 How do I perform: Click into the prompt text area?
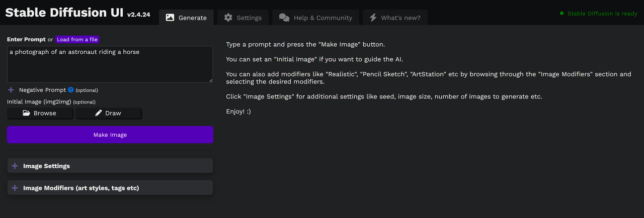110,64
